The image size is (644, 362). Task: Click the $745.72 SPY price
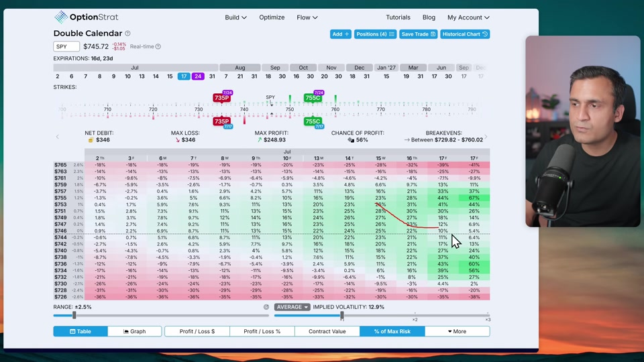pyautogui.click(x=96, y=46)
